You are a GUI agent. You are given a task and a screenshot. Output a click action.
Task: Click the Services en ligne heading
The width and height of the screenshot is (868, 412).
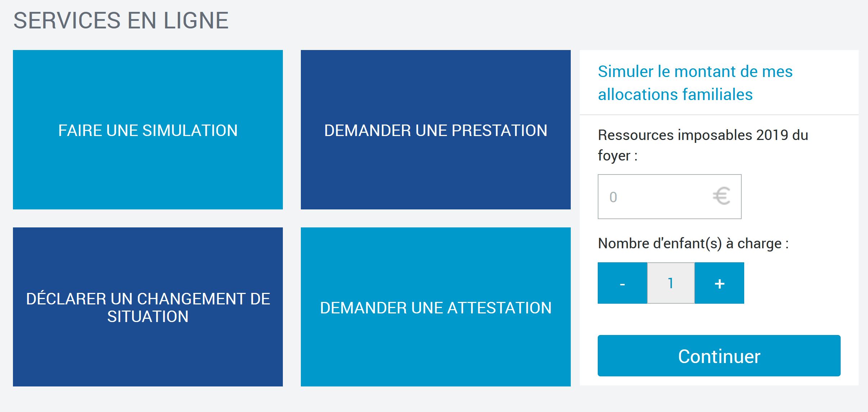(121, 21)
